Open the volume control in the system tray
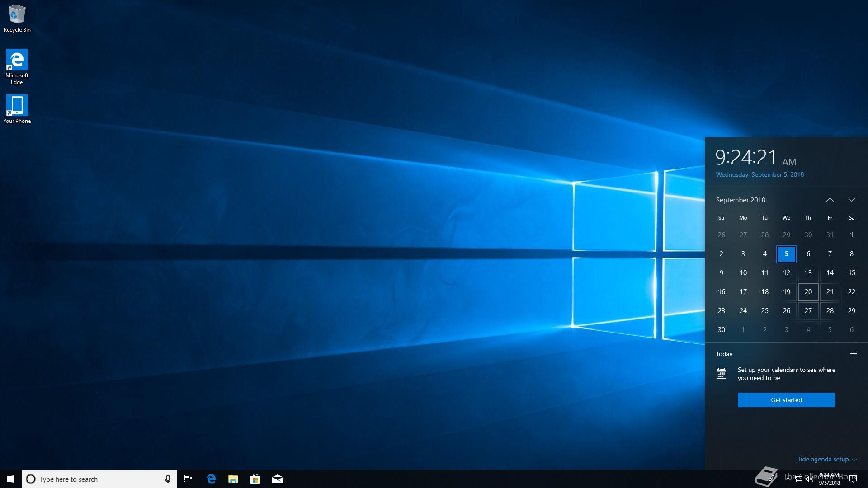 [x=810, y=479]
